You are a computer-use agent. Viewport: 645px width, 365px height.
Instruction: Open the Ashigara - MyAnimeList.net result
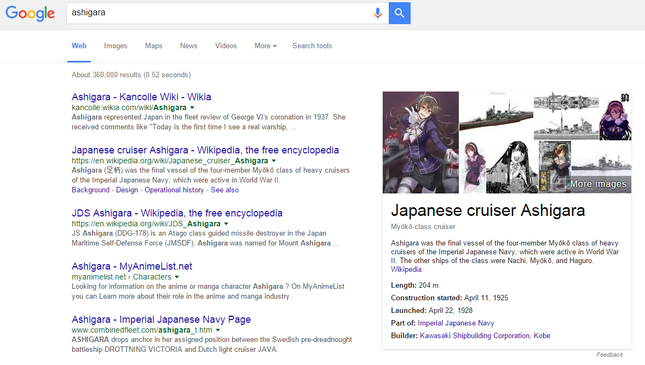pyautogui.click(x=132, y=266)
